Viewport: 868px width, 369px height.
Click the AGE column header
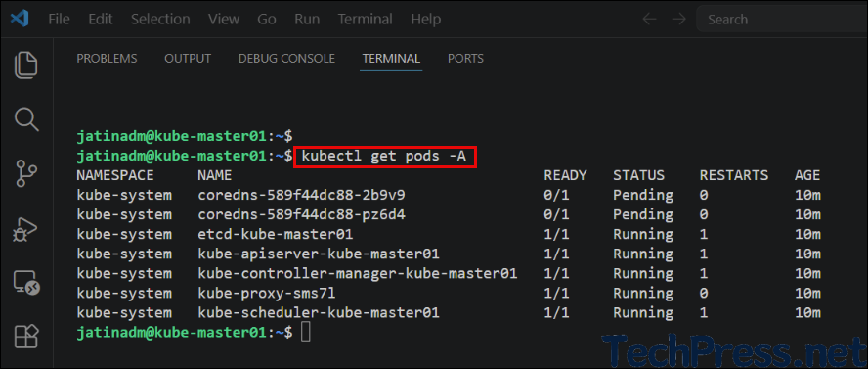click(807, 176)
